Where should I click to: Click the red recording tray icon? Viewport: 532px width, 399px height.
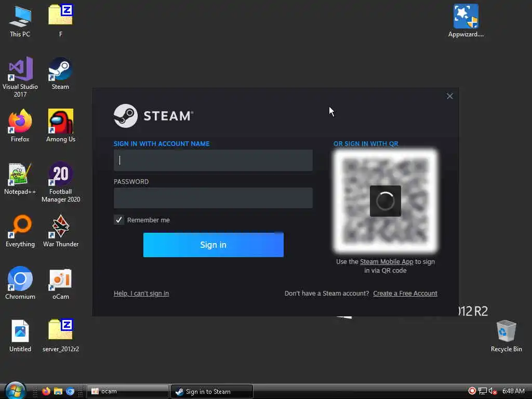[x=472, y=391]
